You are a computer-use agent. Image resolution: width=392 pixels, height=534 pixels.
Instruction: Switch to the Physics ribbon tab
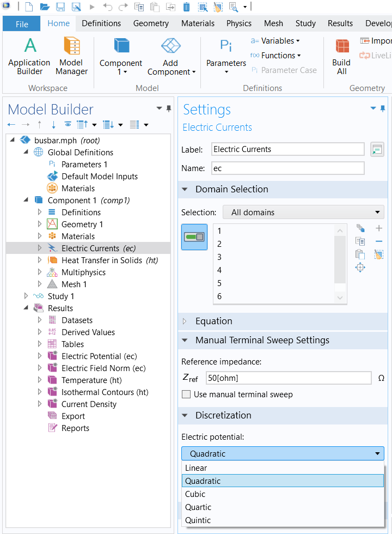tap(239, 23)
